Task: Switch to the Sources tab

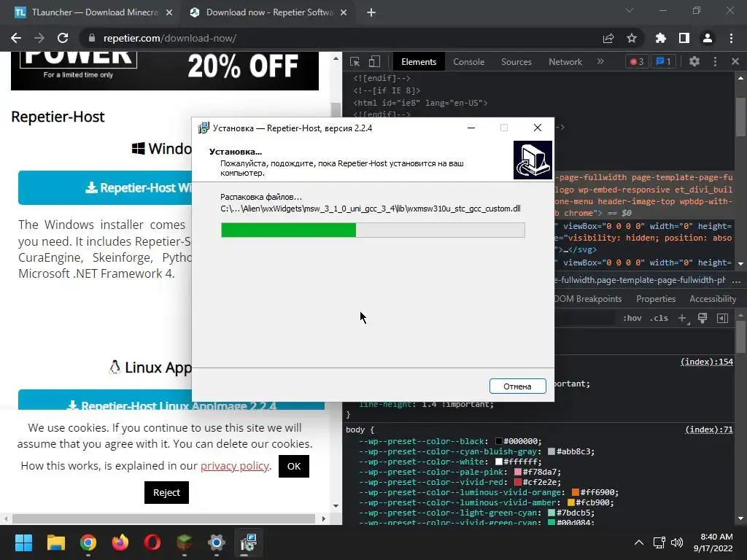Action: point(516,62)
